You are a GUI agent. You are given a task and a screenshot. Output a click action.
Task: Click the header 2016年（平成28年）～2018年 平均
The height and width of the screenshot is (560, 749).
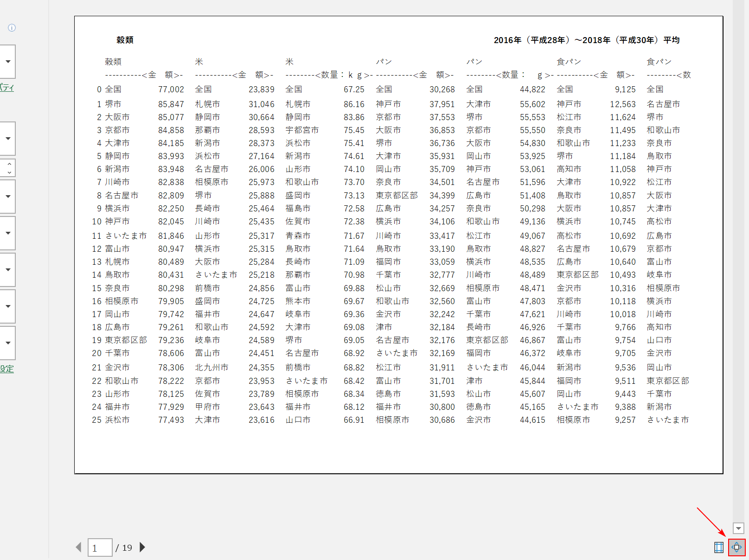click(x=587, y=40)
